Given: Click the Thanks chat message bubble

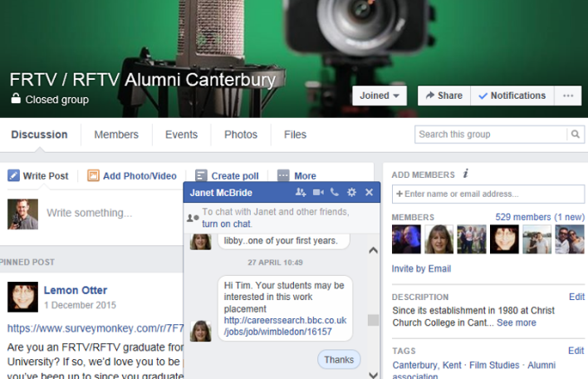Looking at the screenshot, I should [x=339, y=360].
